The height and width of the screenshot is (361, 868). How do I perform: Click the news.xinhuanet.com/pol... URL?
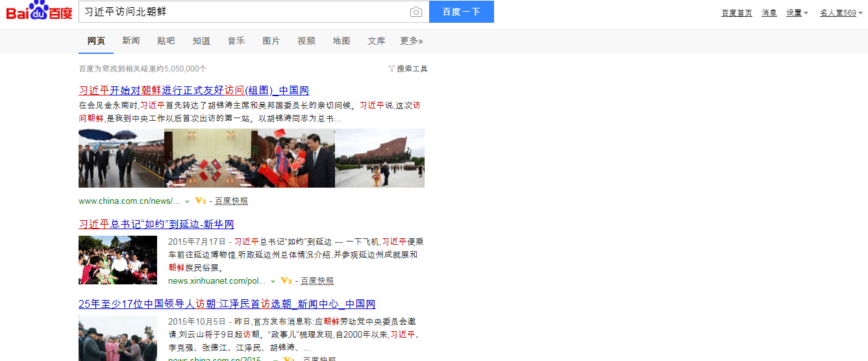tap(217, 281)
